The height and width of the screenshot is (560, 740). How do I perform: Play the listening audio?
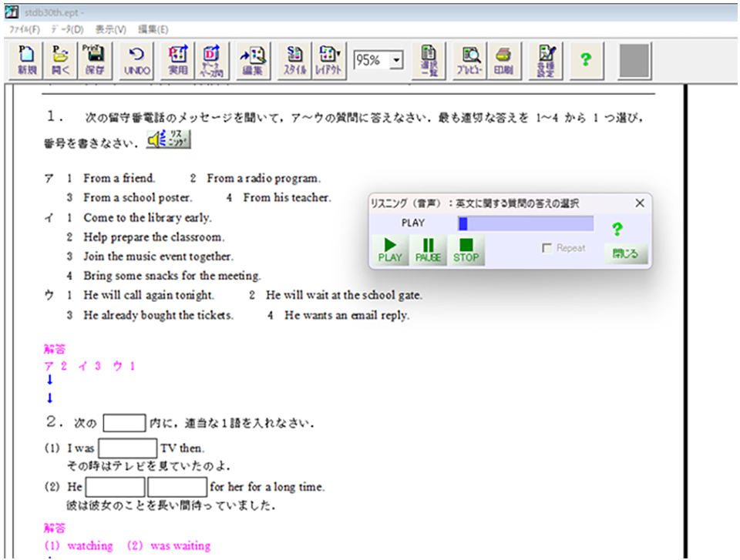[x=390, y=250]
